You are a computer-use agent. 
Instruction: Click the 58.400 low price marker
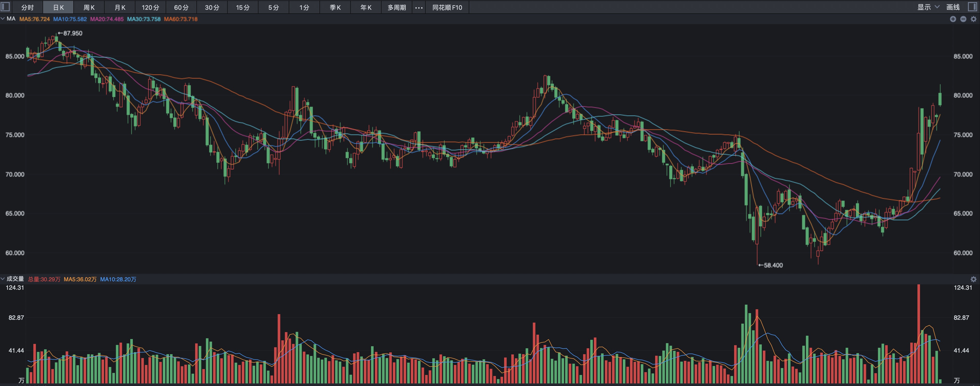point(773,265)
